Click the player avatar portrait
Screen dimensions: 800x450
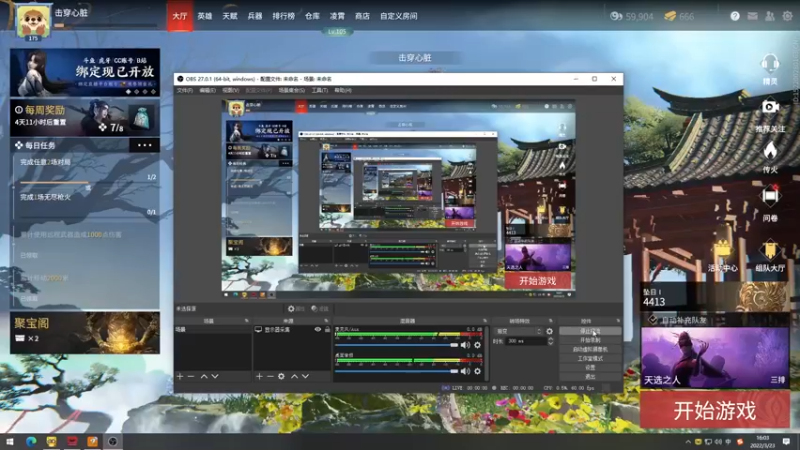click(x=33, y=21)
